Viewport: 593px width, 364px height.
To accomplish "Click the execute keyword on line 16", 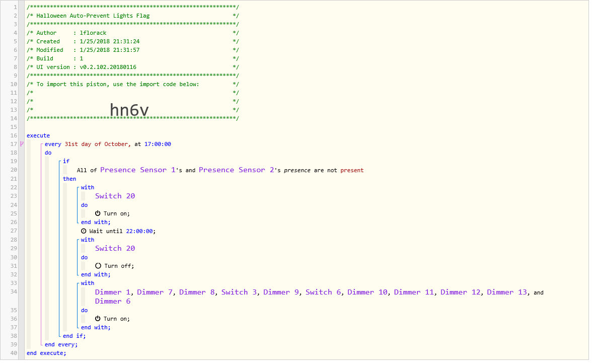I will pos(38,136).
